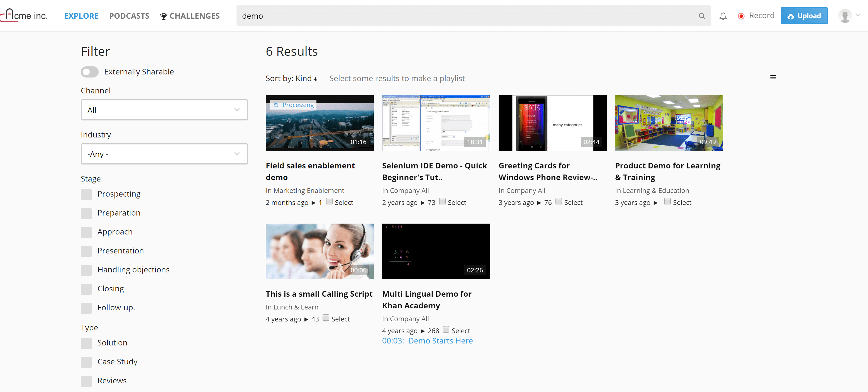Click the Upload button
Image resolution: width=868 pixels, height=392 pixels.
(804, 16)
